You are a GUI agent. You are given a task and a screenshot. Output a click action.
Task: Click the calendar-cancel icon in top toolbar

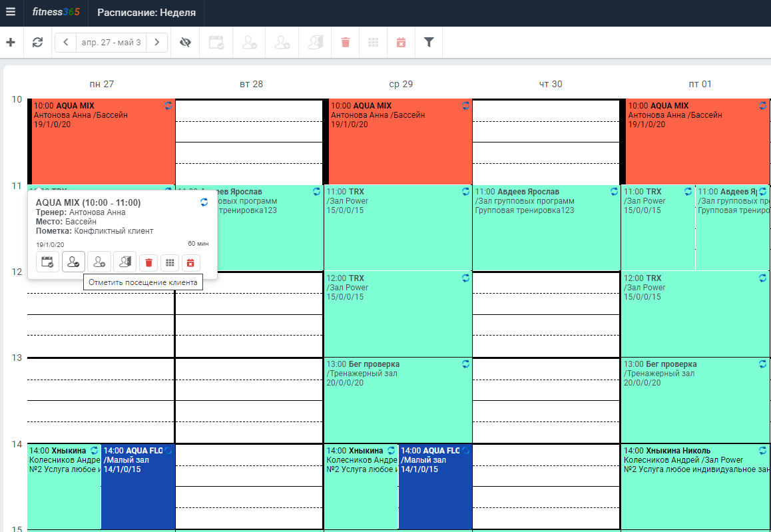(401, 43)
